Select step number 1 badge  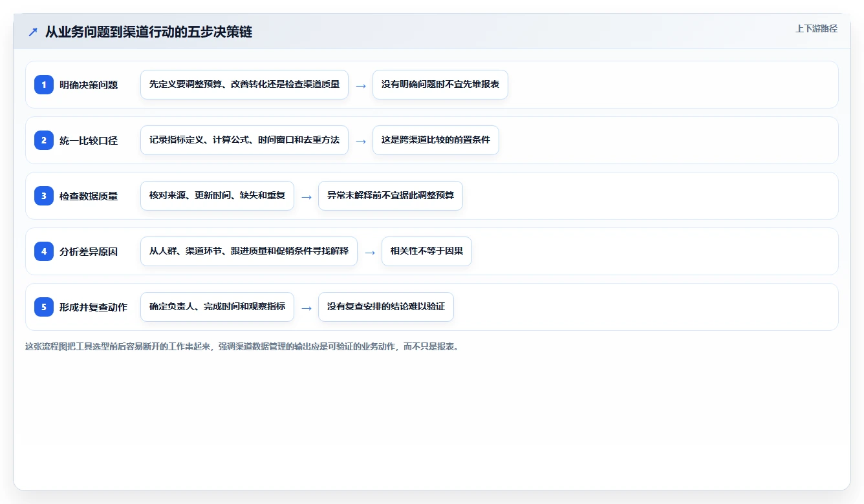(44, 84)
